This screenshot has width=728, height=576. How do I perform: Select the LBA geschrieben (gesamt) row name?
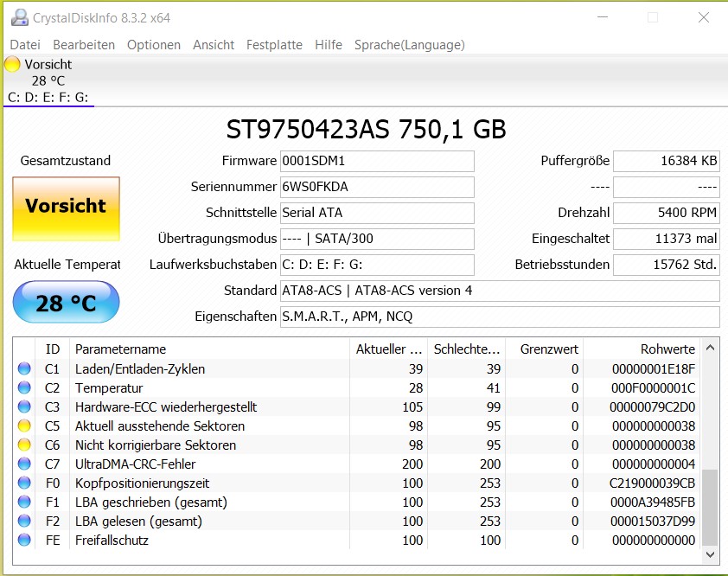[151, 502]
